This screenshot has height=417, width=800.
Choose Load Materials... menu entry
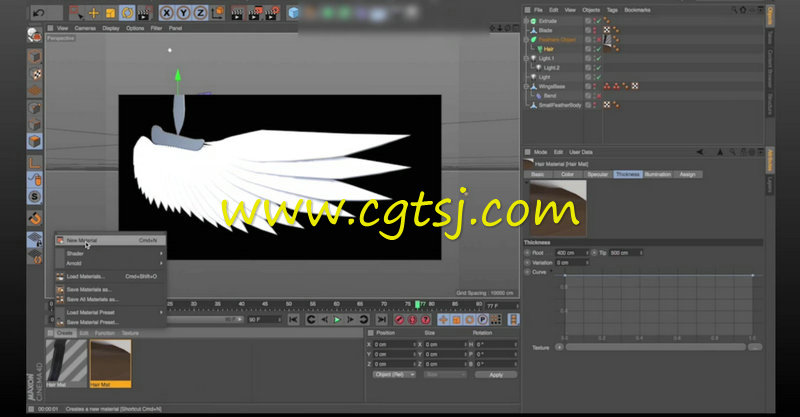pos(110,276)
